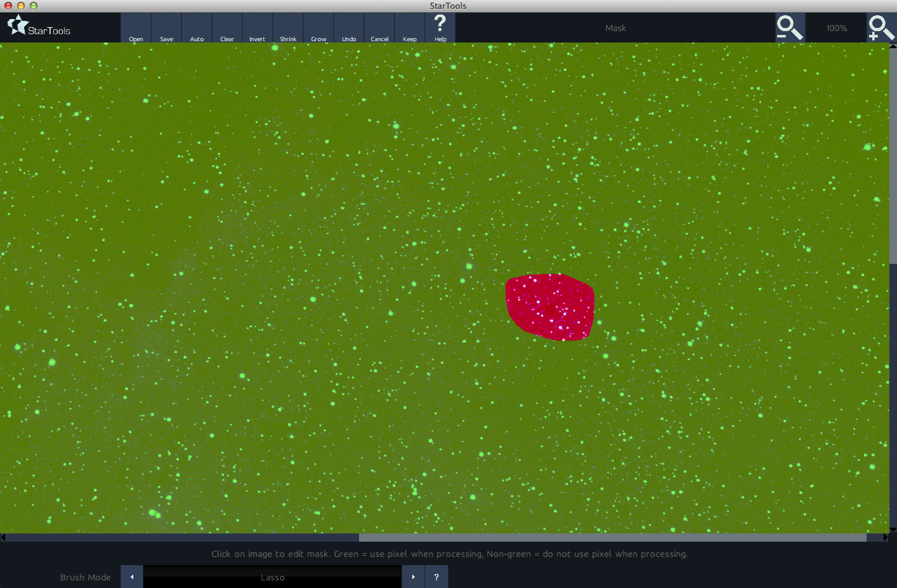The width and height of the screenshot is (897, 588).
Task: Open the Mask Help dialog
Action: tap(440, 28)
